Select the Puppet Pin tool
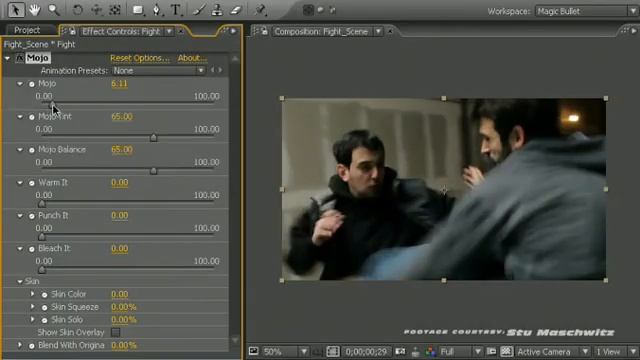The image size is (640, 360). (260, 10)
